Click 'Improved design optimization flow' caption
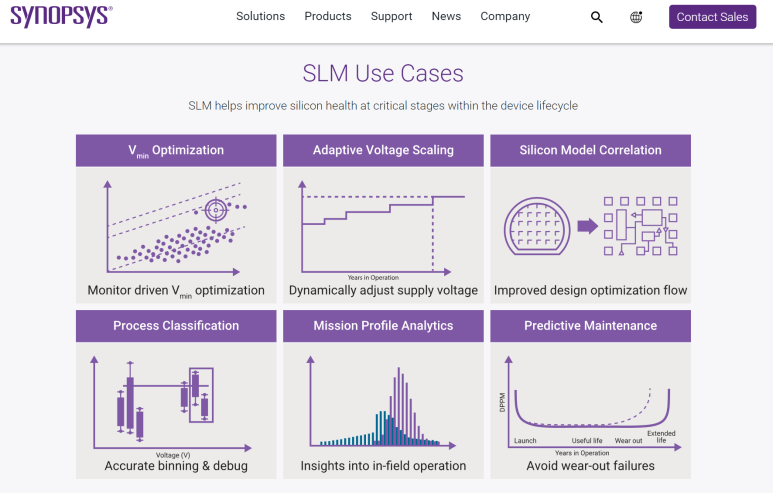Screen dimensions: 773x493 click(591, 290)
